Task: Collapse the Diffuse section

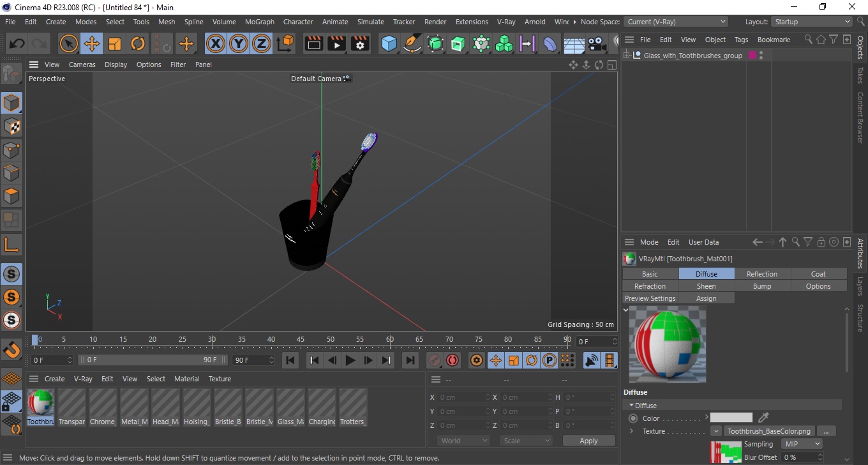Action: click(632, 406)
